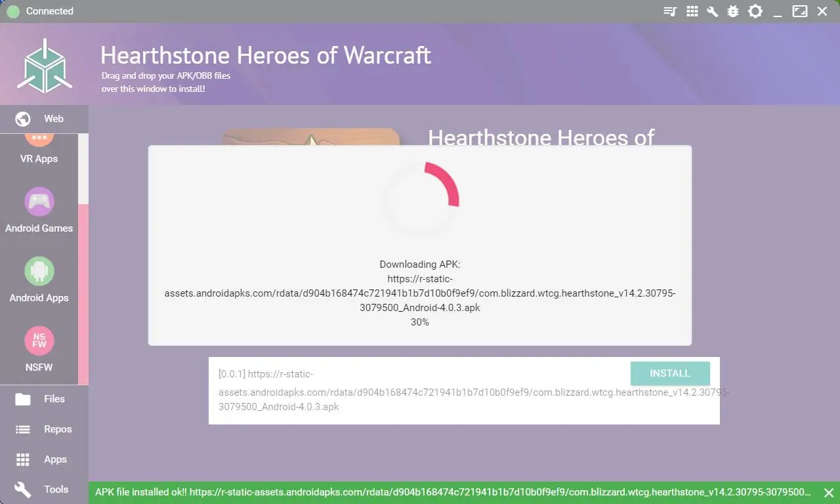The height and width of the screenshot is (504, 840).
Task: Select Android Apps label
Action: pyautogui.click(x=39, y=298)
